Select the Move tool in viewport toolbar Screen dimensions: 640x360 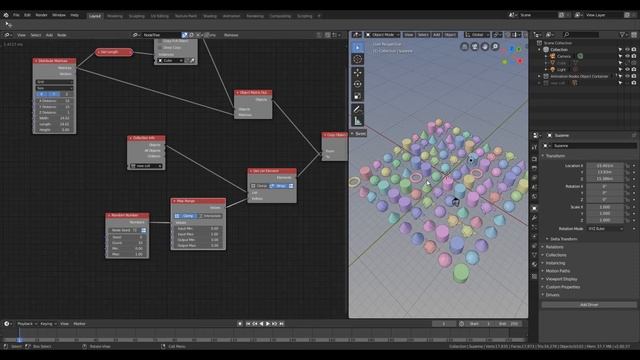tap(358, 73)
